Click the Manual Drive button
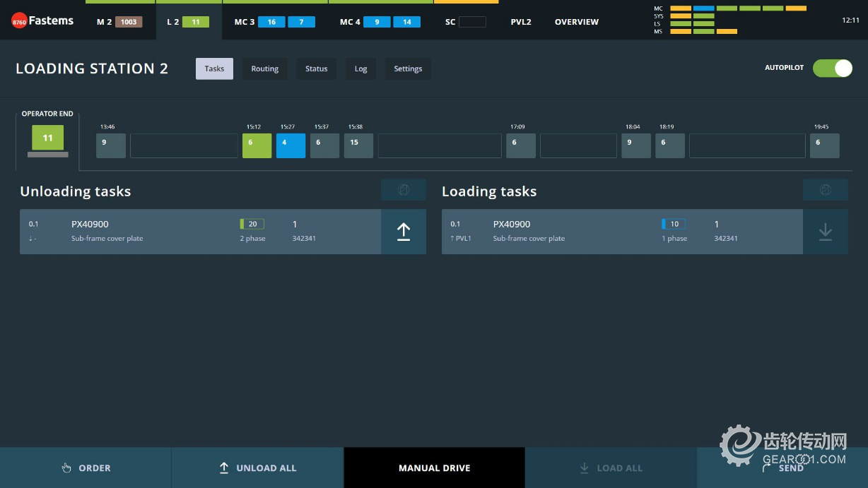Viewport: 868px width, 488px height. [x=434, y=468]
